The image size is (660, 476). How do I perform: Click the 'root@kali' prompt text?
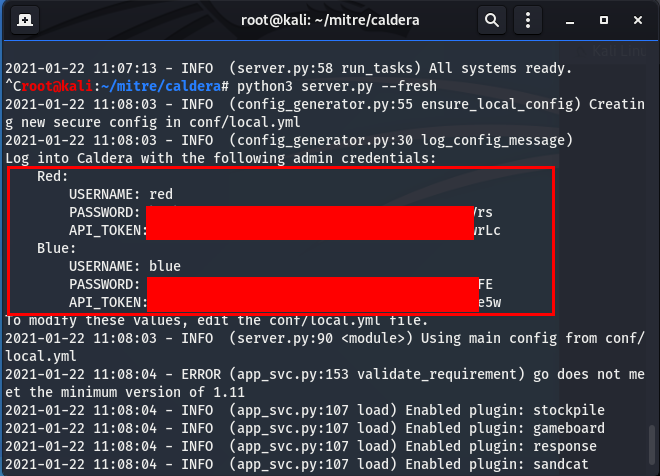pos(57,86)
